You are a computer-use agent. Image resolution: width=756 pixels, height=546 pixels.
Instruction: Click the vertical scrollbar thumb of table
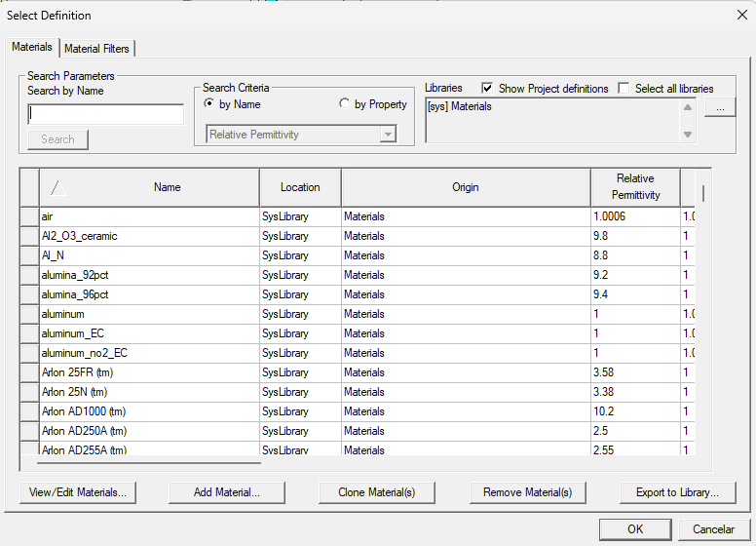click(x=703, y=193)
